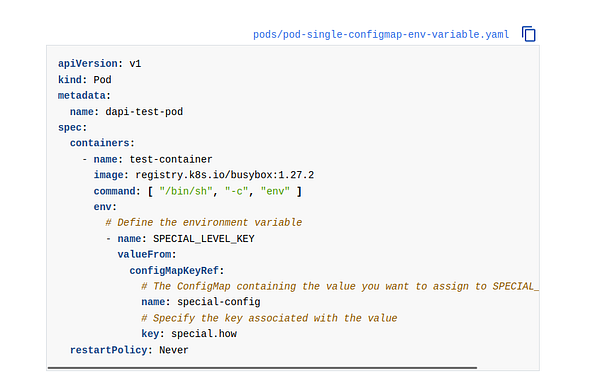
Task: Click the "env" string in command
Action: [x=275, y=191]
